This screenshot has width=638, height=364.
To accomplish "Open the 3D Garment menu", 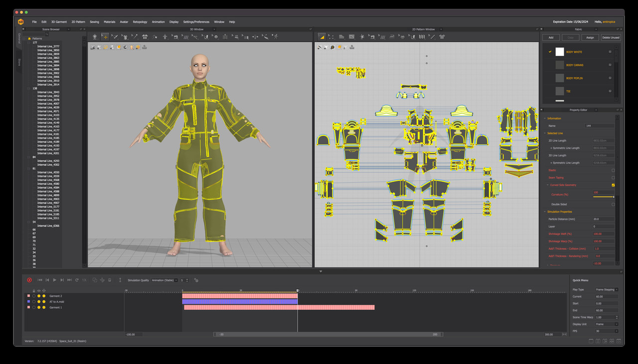I will (x=59, y=22).
